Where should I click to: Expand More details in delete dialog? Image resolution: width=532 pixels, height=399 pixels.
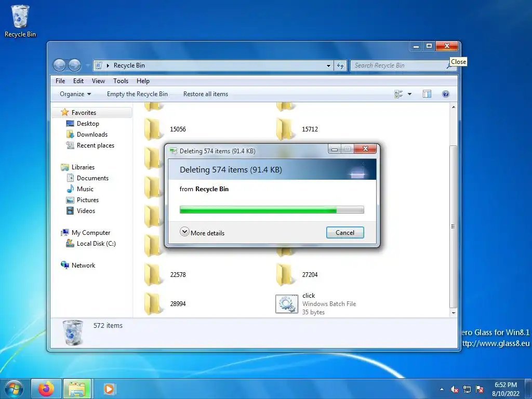click(202, 232)
